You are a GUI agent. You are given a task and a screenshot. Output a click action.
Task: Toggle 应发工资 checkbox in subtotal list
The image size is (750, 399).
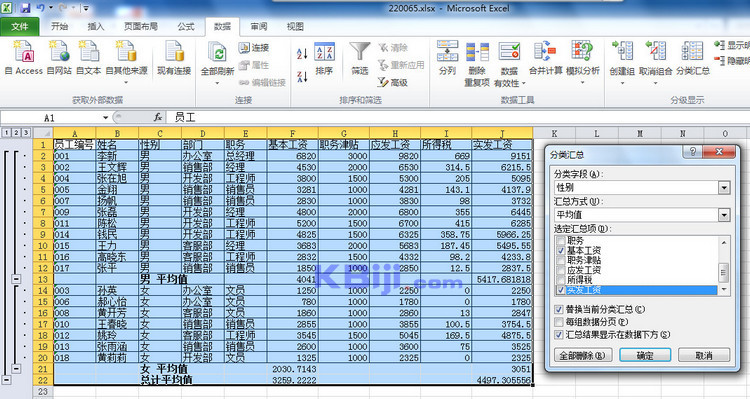(x=561, y=270)
